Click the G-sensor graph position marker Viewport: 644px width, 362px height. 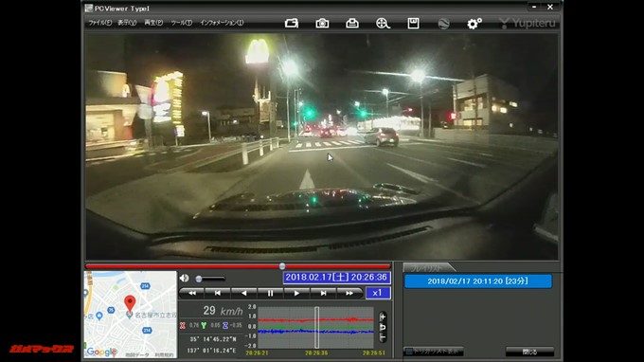316,328
